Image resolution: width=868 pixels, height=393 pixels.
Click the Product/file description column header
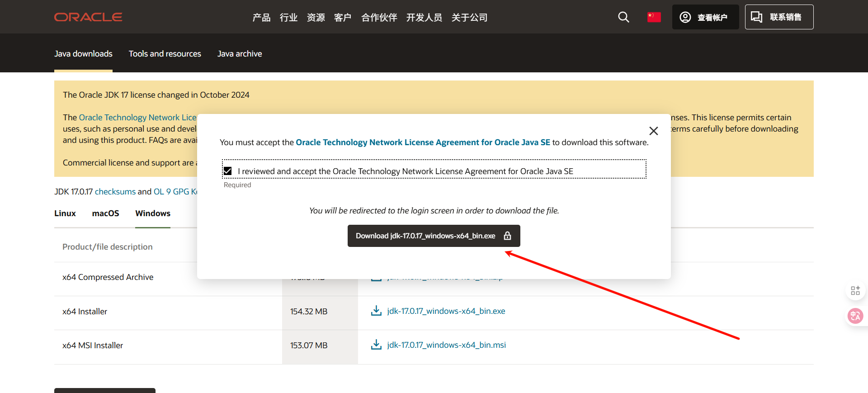(x=107, y=247)
